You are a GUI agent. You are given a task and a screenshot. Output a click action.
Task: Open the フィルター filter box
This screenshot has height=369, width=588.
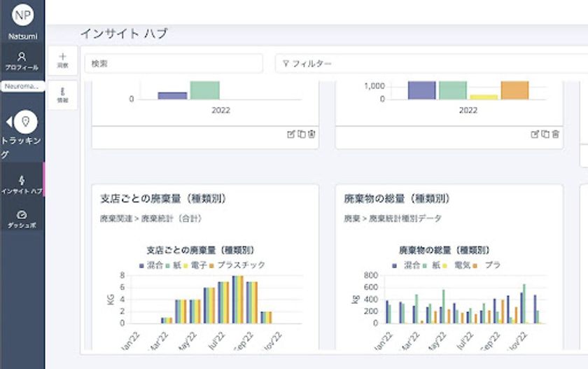pos(431,64)
